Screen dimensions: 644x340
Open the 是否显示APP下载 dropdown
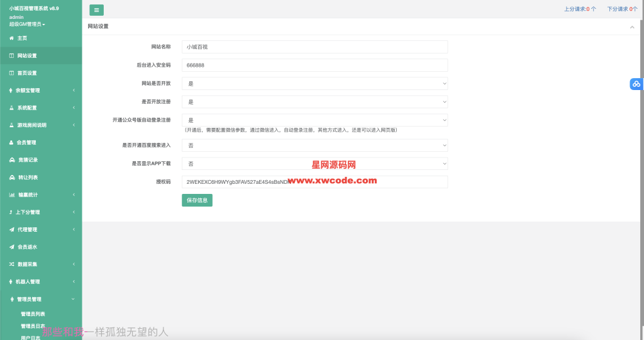[x=314, y=164]
